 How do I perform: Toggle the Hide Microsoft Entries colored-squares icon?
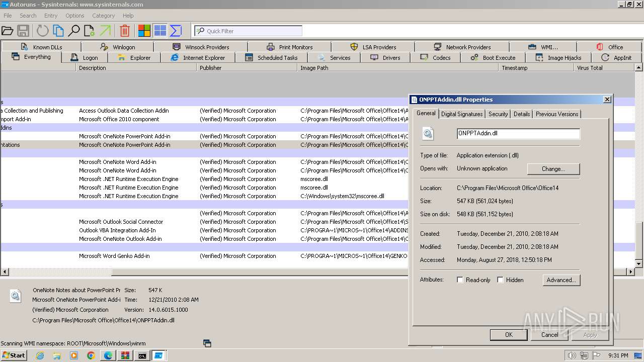144,31
